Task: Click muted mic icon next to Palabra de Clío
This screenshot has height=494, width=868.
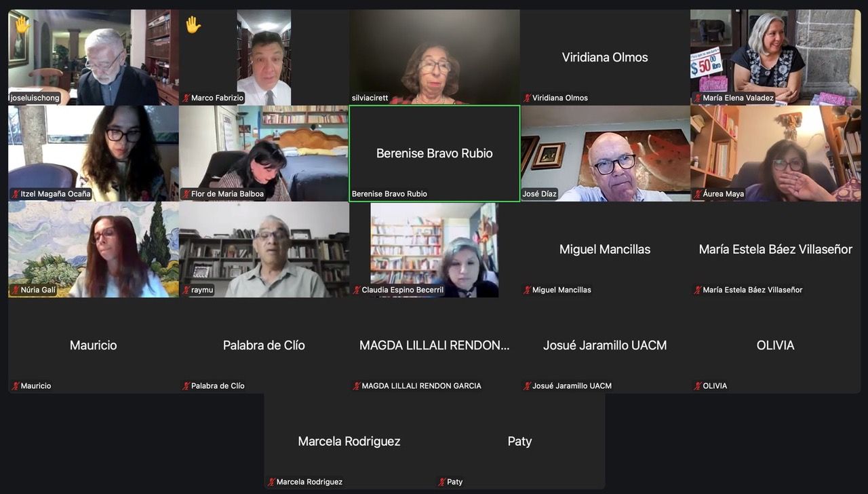Action: (186, 386)
